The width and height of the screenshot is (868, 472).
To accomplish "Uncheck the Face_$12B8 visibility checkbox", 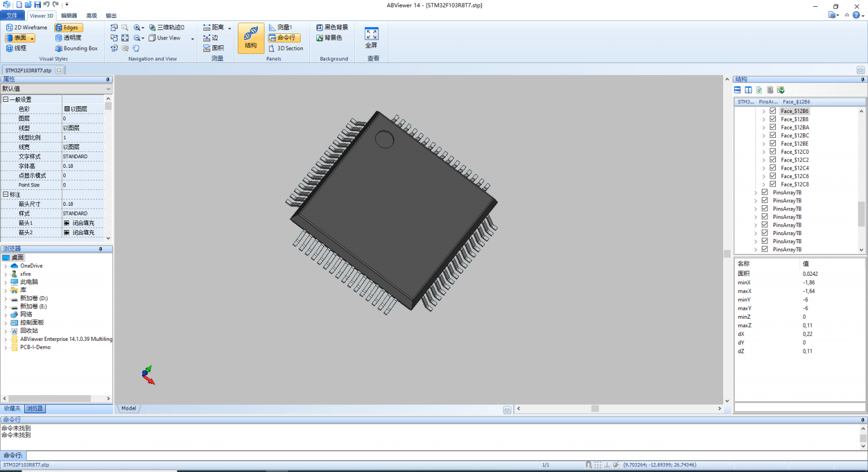I will pyautogui.click(x=772, y=119).
